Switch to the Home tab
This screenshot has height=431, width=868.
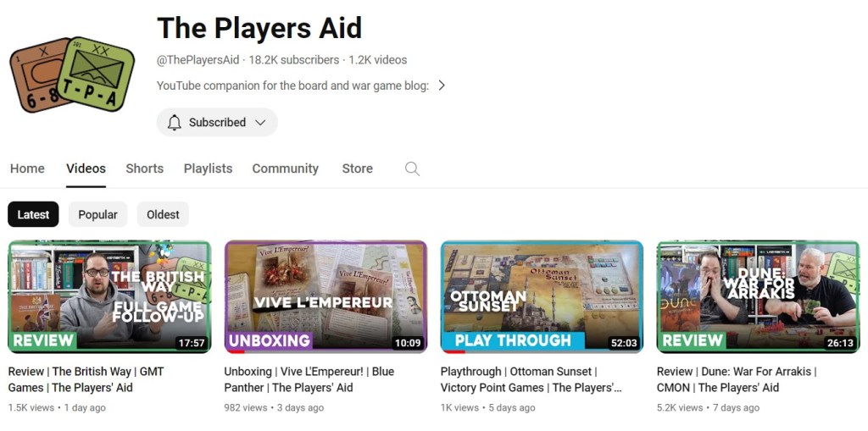click(x=27, y=169)
